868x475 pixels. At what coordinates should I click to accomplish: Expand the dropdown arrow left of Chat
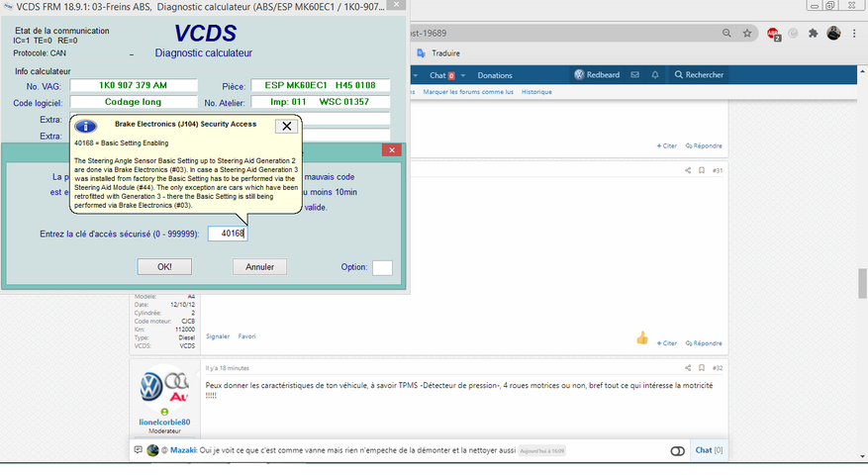(x=415, y=75)
